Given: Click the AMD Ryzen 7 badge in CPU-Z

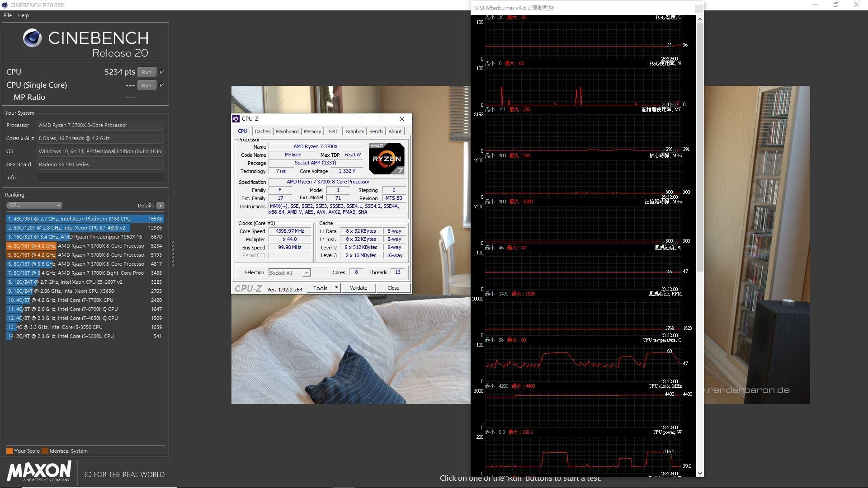Looking at the screenshot, I should (387, 158).
